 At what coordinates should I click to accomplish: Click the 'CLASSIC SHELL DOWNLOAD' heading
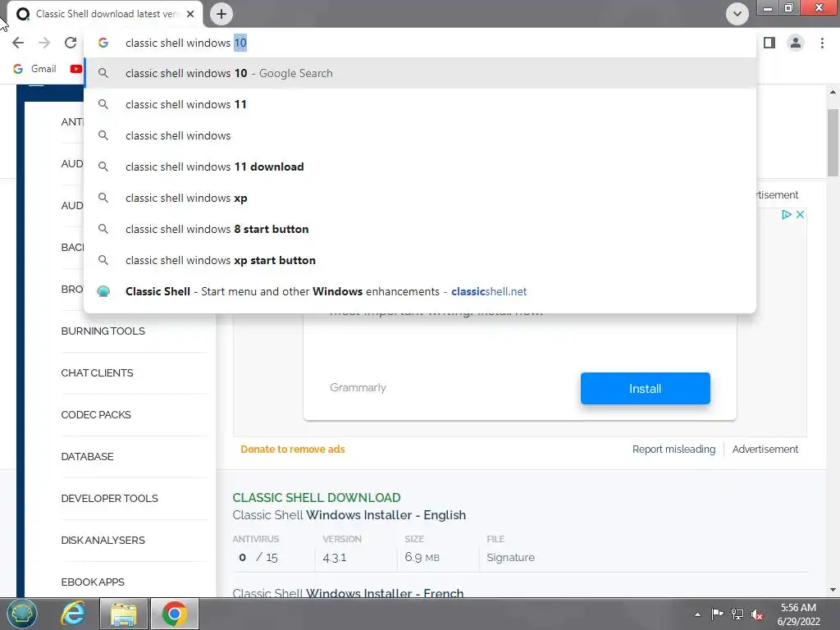(317, 498)
